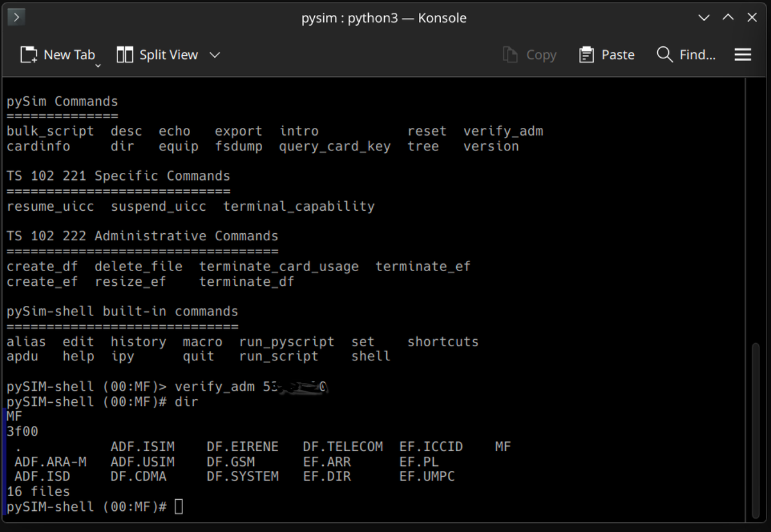Click the 'intro' command text
Image resolution: width=771 pixels, height=532 pixels.
(x=299, y=131)
